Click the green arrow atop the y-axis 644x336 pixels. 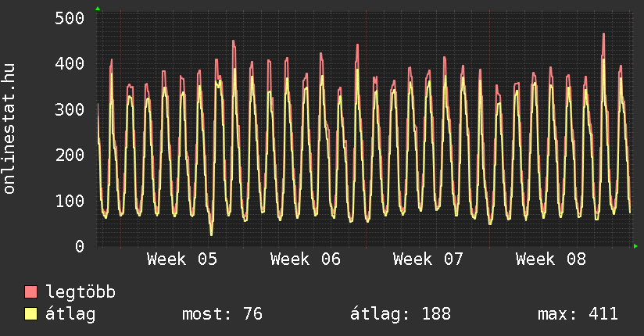pyautogui.click(x=98, y=9)
